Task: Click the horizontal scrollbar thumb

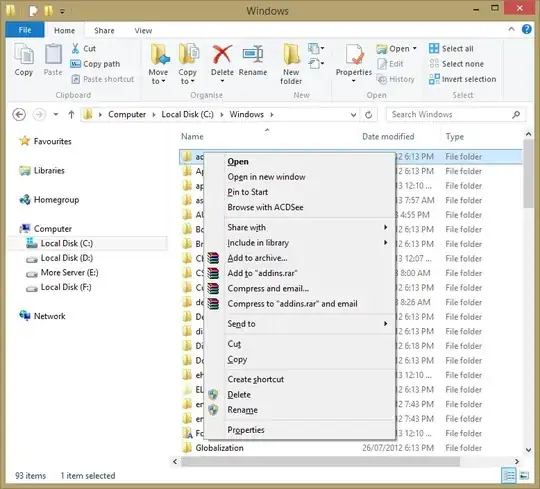Action: coord(320,461)
